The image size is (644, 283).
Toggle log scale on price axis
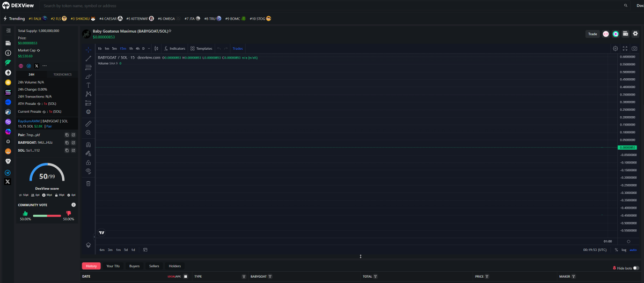624,250
